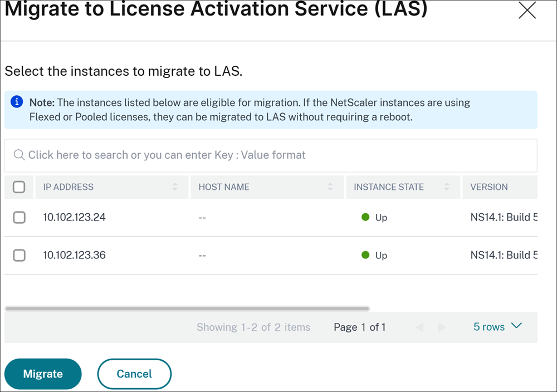557x392 pixels.
Task: Sort by Instance State column arrows
Action: pos(447,187)
